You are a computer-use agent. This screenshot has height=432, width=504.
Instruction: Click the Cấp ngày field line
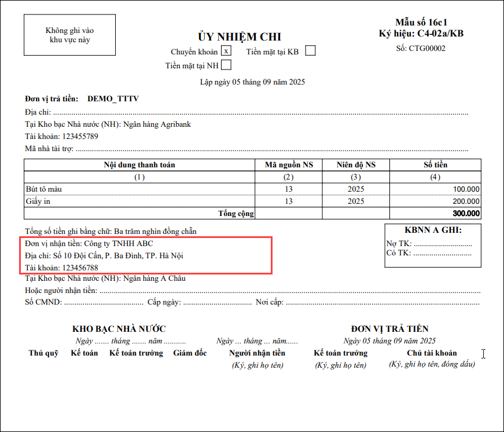[218, 303]
